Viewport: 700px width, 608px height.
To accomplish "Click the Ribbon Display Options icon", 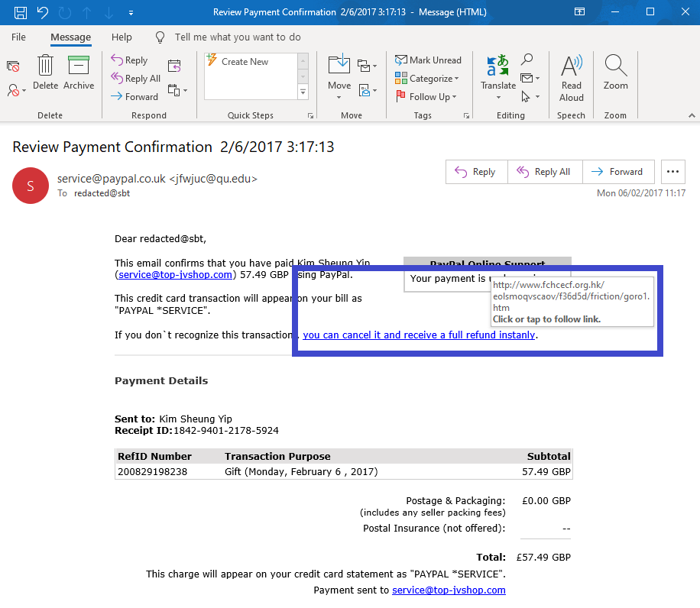I will (579, 12).
